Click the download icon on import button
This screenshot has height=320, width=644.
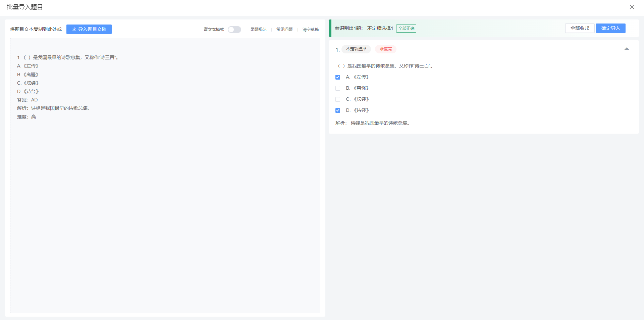[74, 29]
